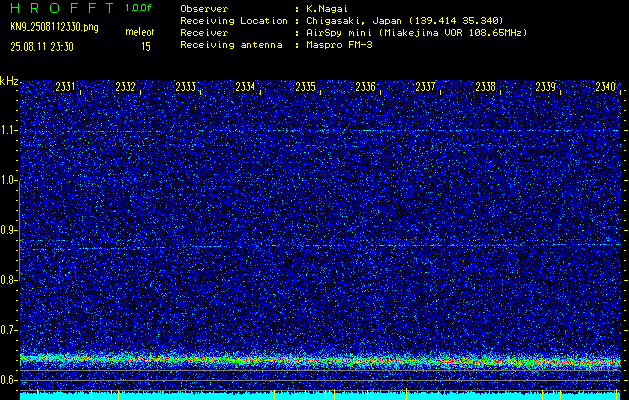629x400 pixels.
Task: Click the 1.0 kHz axis label
Action: point(8,180)
